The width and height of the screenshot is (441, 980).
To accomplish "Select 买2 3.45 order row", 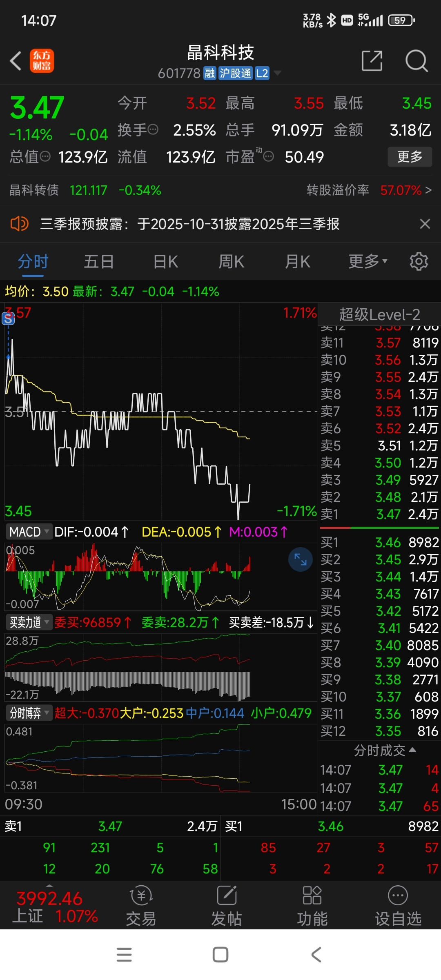I will pos(379,559).
